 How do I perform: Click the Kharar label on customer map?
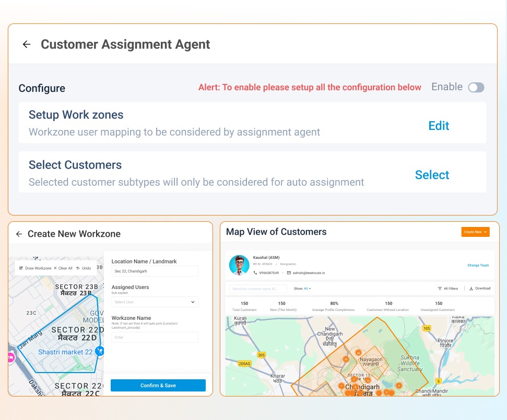[x=278, y=378]
